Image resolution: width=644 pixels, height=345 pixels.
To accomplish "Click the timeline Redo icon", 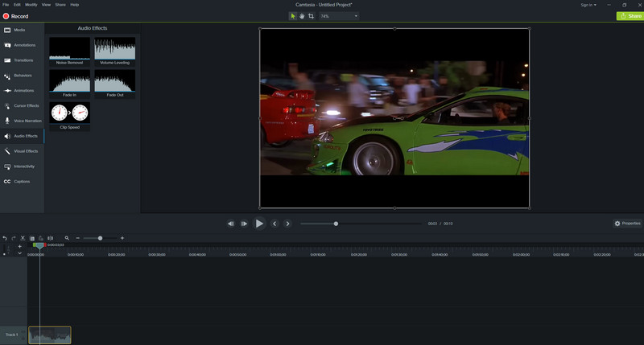I will tap(14, 238).
